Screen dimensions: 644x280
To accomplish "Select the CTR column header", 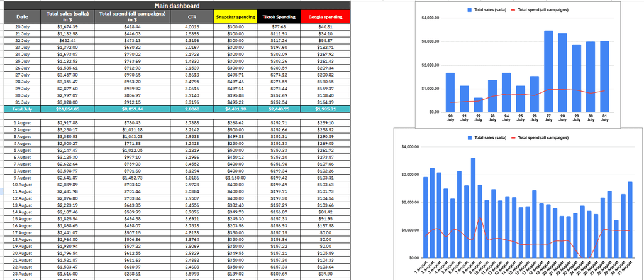I will point(192,17).
